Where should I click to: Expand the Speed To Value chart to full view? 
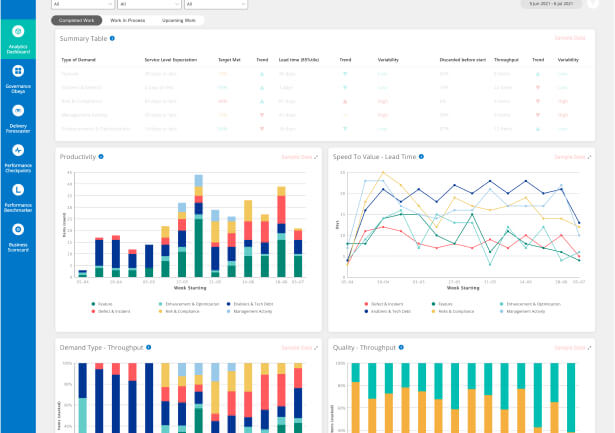pos(589,157)
